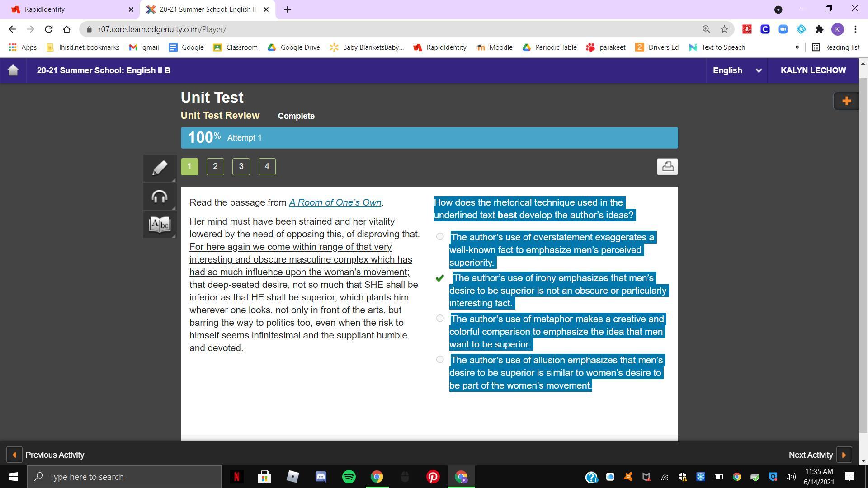Open the Abc dictionary tool

coord(160,224)
